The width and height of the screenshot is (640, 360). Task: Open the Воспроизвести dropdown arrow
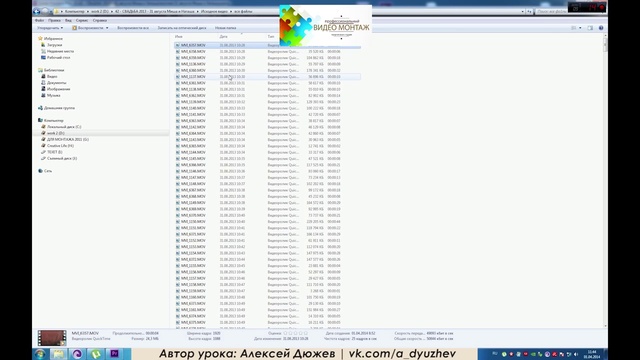point(107,28)
